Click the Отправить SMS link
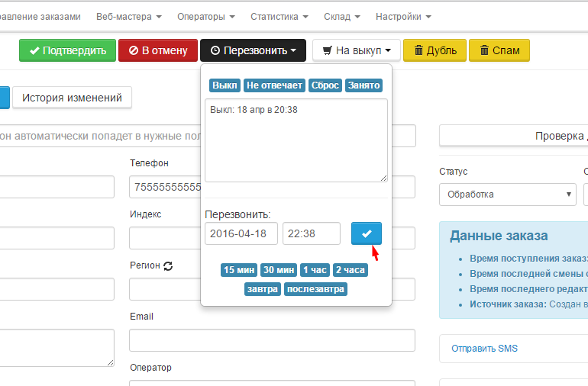588x386 pixels. [x=484, y=349]
